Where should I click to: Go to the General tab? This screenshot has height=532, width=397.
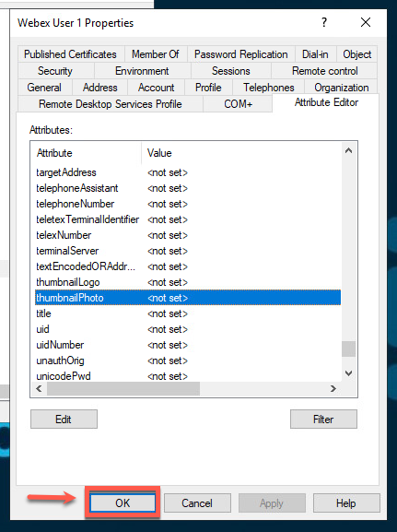click(44, 88)
